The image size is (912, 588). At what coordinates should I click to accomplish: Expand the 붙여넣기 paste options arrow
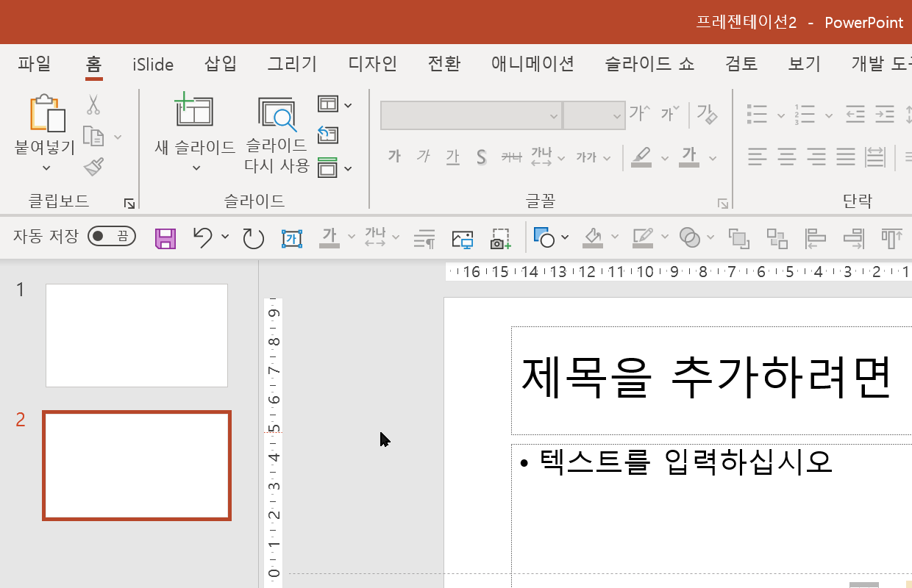pyautogui.click(x=46, y=168)
